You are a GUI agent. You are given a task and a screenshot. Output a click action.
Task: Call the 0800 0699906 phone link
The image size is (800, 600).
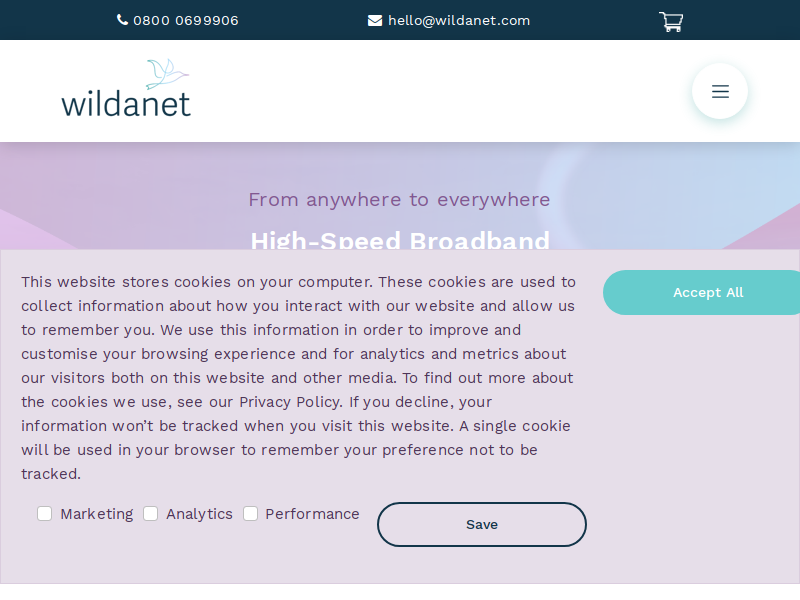[x=186, y=20]
